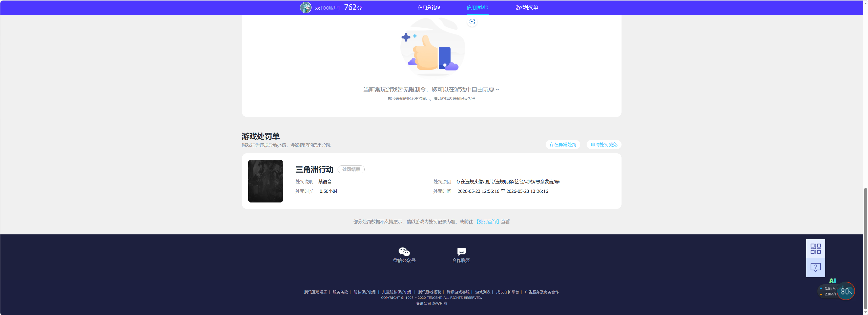This screenshot has height=315, width=868.
Task: Open the 儿童隐私保护指引 footer link
Action: [397, 292]
